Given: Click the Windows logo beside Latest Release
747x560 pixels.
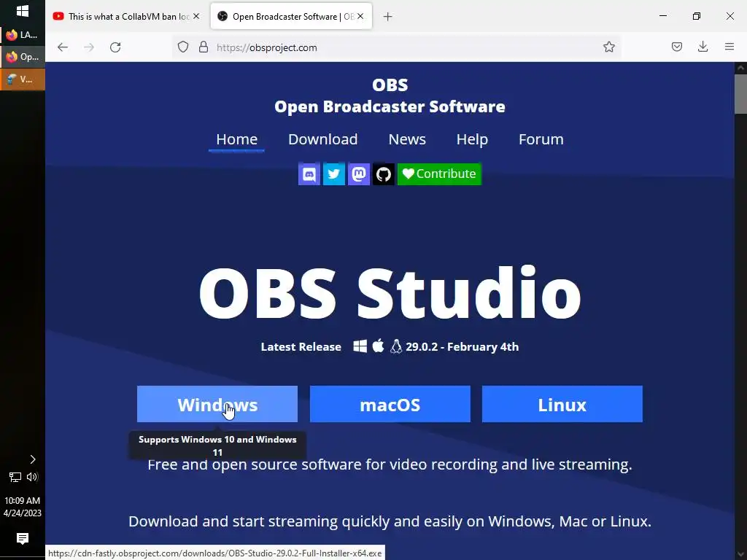Looking at the screenshot, I should click(x=360, y=346).
